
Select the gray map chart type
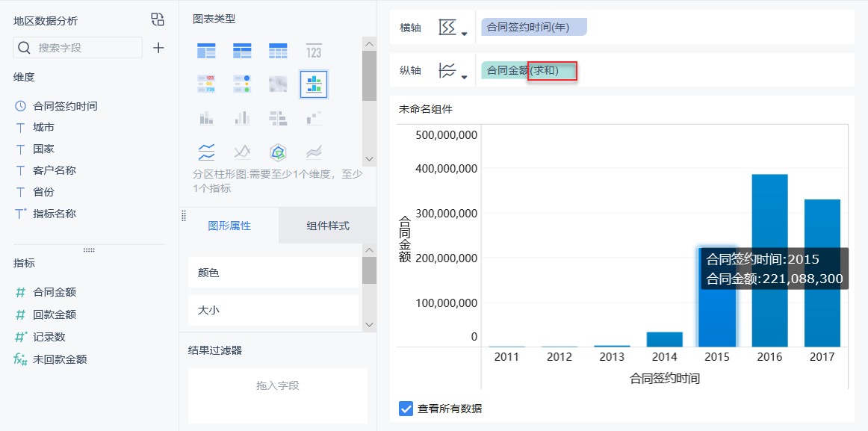pos(278,84)
